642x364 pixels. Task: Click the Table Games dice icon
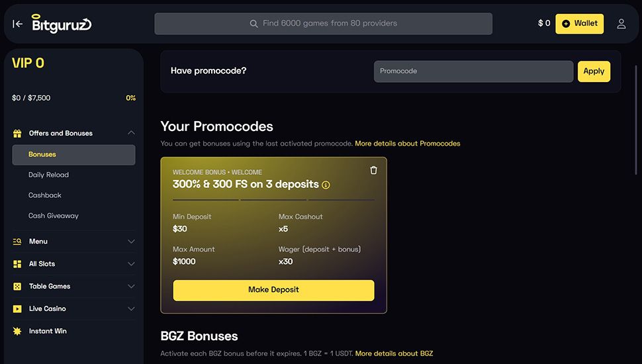tap(17, 286)
